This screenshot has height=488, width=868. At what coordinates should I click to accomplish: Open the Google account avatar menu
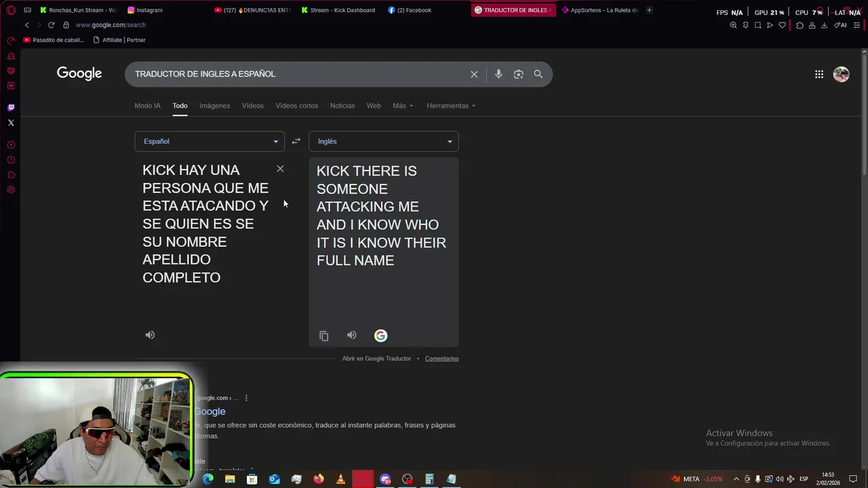tap(841, 74)
